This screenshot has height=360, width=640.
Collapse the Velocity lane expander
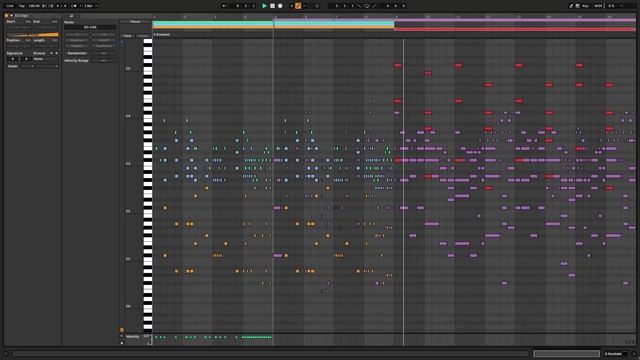click(122, 336)
